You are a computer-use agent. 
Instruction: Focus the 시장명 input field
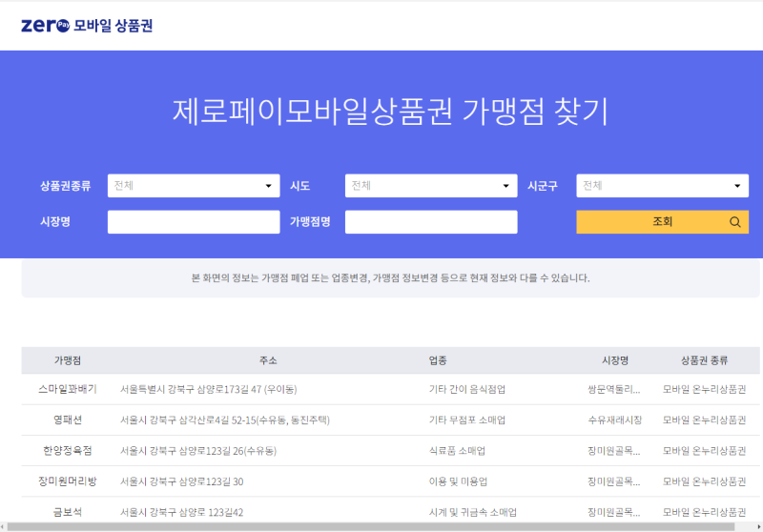[194, 222]
